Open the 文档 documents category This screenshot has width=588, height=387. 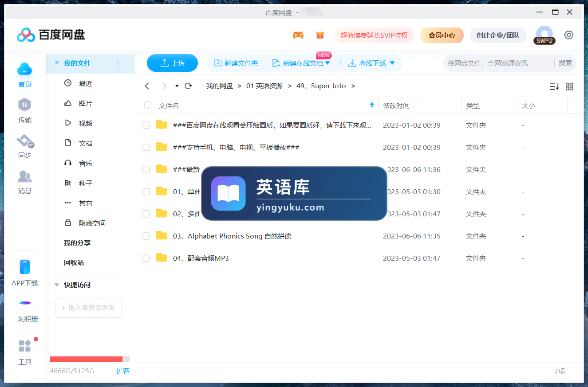tap(86, 143)
